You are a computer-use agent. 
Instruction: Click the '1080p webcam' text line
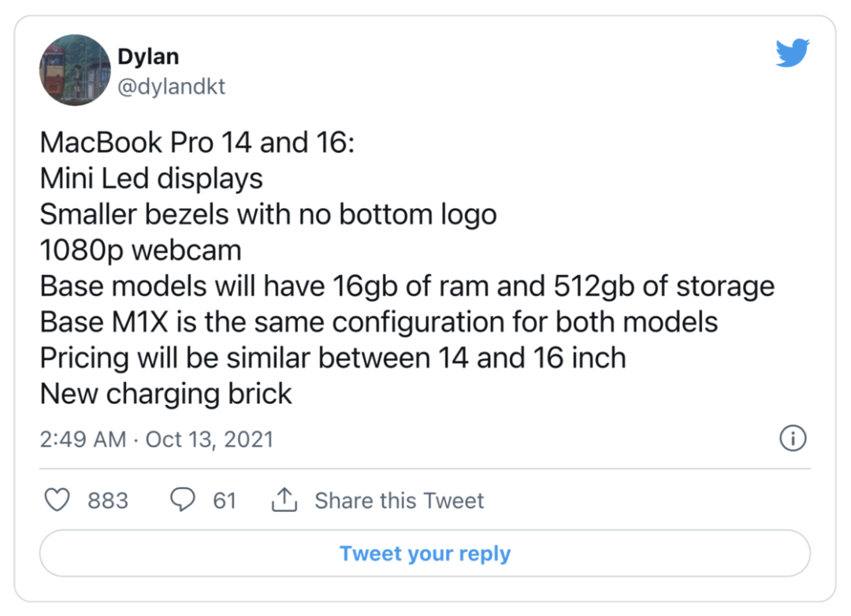point(140,250)
